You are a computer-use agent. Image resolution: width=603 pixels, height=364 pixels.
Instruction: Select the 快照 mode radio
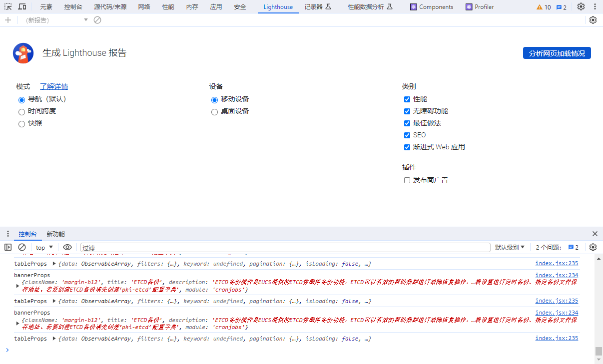[x=21, y=124]
